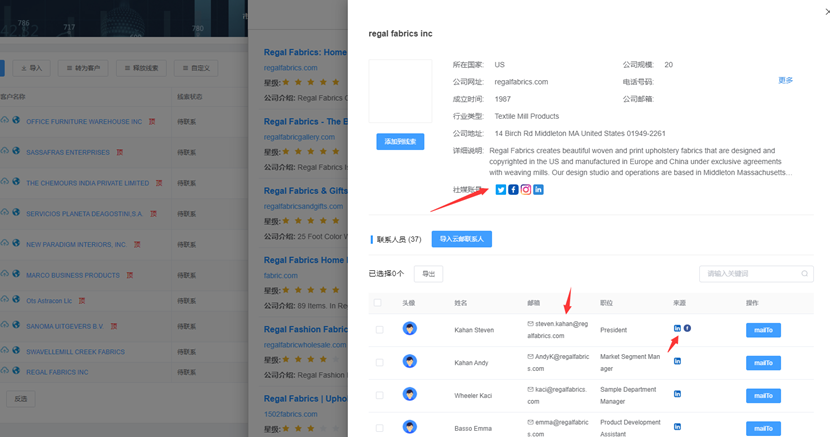This screenshot has width=830, height=437.
Task: Click company logo placeholder thumbnail
Action: point(400,91)
